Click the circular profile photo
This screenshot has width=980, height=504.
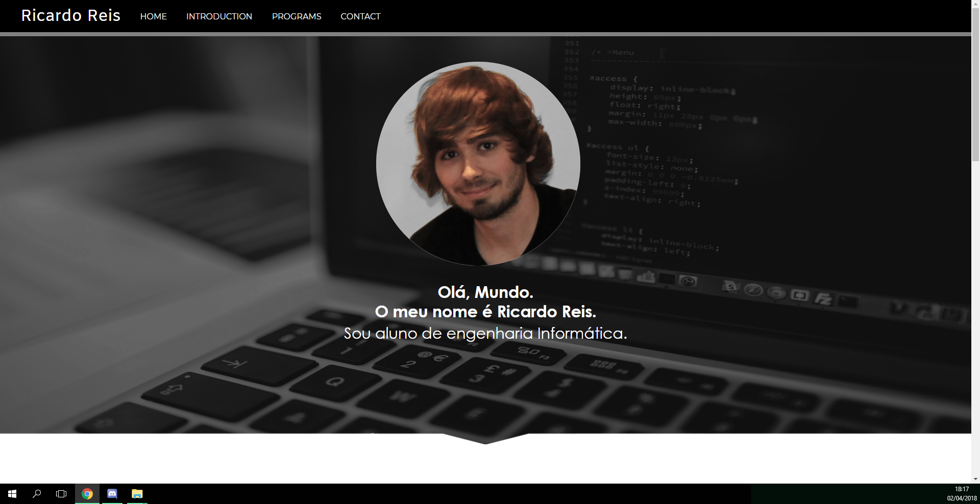[478, 164]
